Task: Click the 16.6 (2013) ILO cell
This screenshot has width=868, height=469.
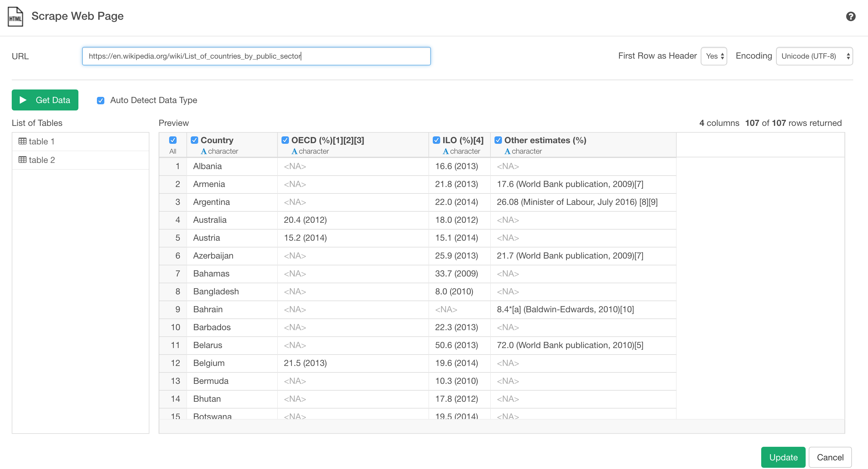Action: coord(459,166)
